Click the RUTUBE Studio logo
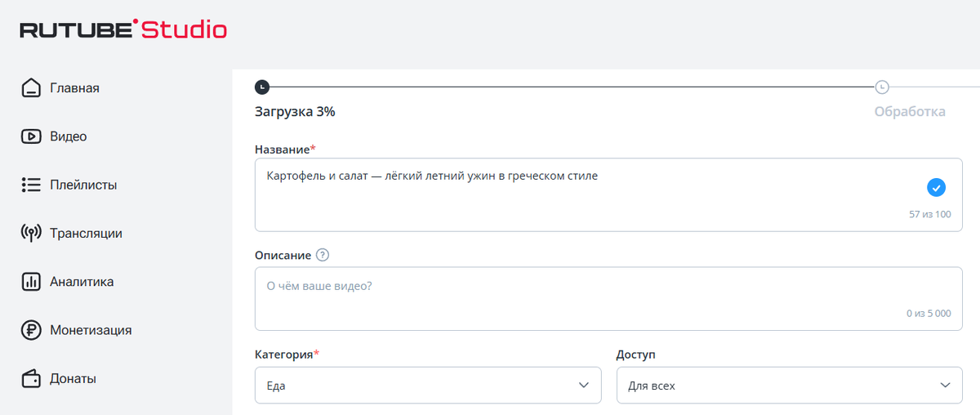The height and width of the screenshot is (415, 980). [123, 30]
